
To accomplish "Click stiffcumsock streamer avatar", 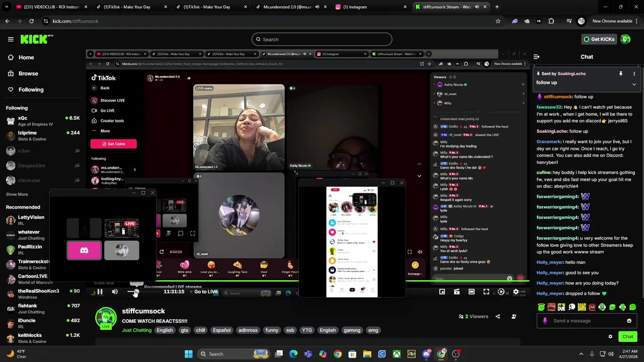I will pos(106,319).
